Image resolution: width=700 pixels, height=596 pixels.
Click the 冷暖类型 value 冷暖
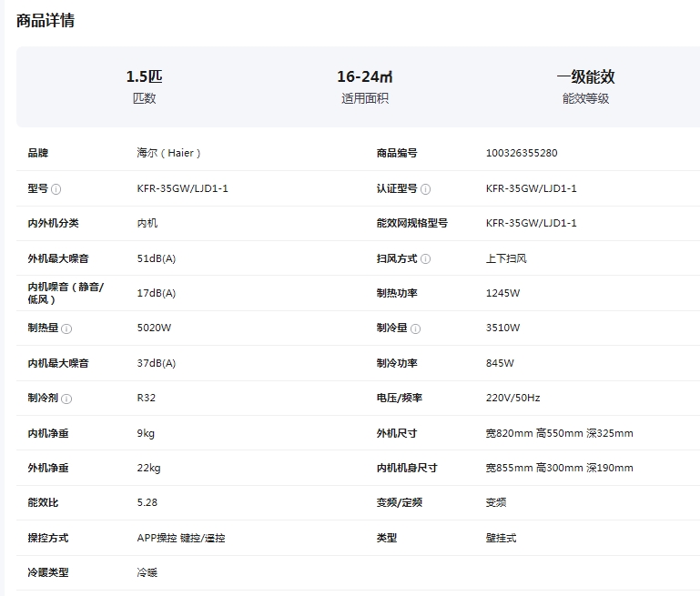point(147,572)
